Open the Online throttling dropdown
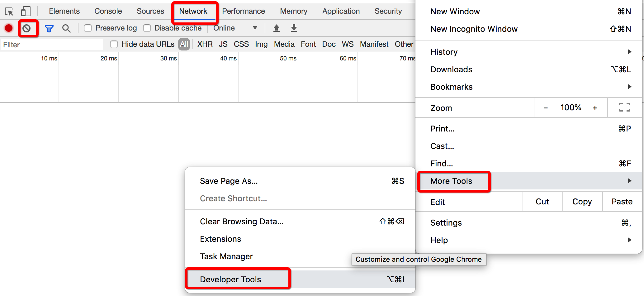This screenshot has height=296, width=644. click(235, 28)
